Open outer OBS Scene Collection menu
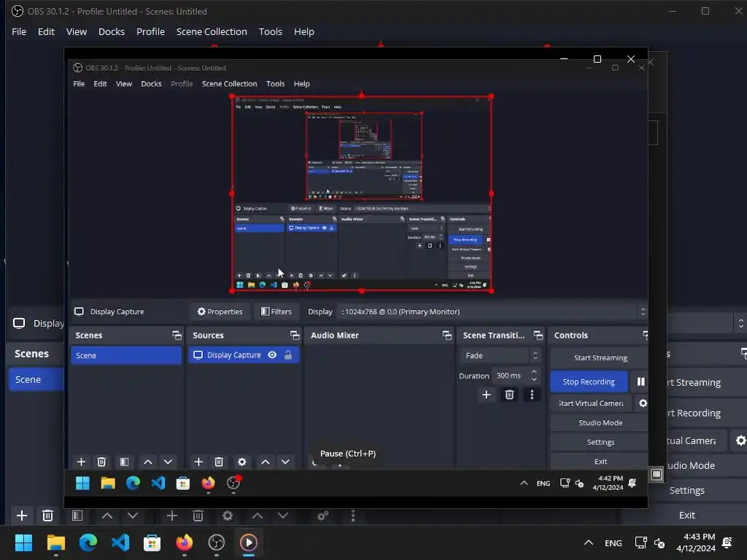 pyautogui.click(x=212, y=31)
